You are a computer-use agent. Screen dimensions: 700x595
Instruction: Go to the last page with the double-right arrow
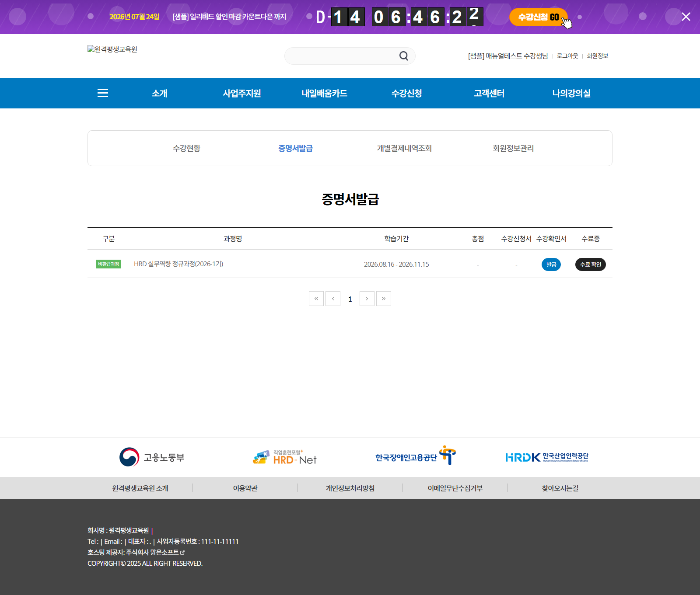(x=384, y=299)
